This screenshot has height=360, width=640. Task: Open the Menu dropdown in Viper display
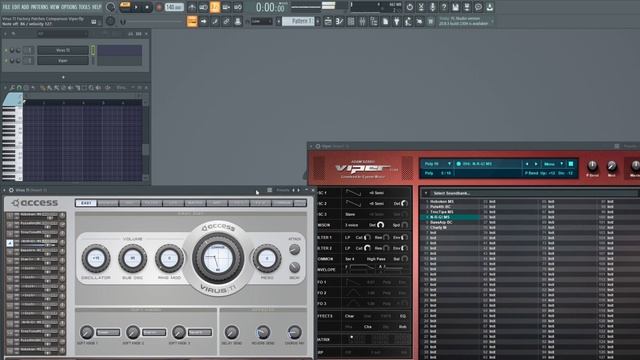point(553,164)
